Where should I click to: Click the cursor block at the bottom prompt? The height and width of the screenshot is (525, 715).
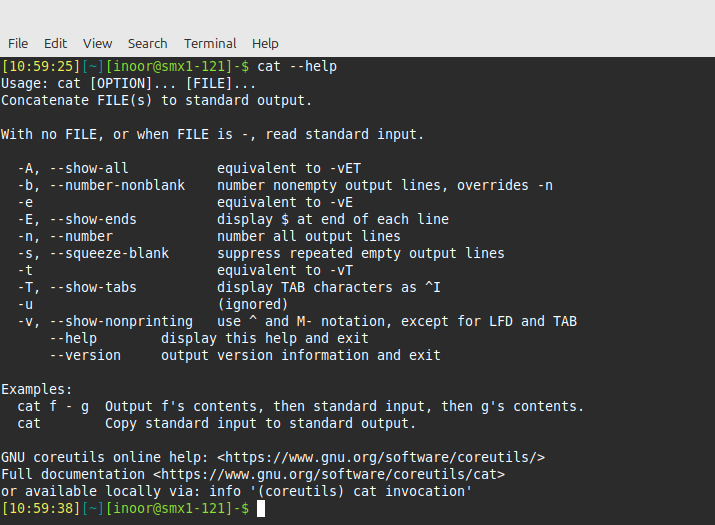261,509
